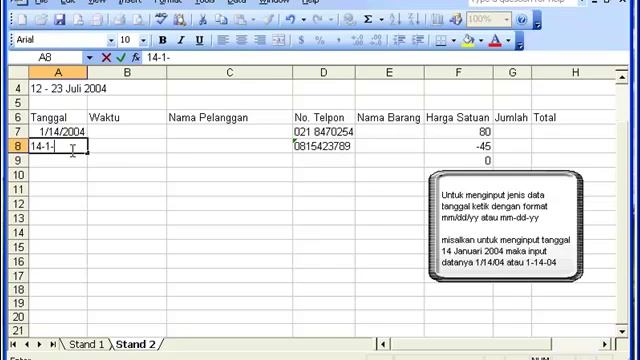
Task: Toggle Center alignment
Action: point(241,40)
